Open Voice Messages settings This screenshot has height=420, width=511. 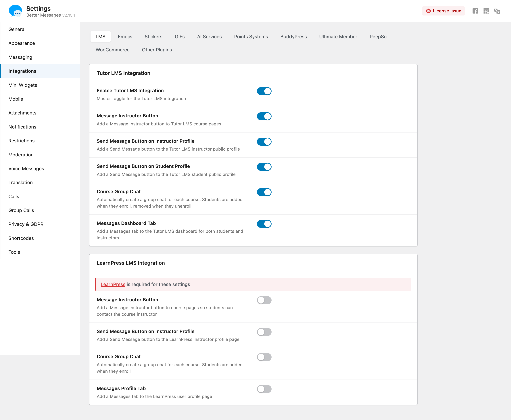tap(40, 169)
